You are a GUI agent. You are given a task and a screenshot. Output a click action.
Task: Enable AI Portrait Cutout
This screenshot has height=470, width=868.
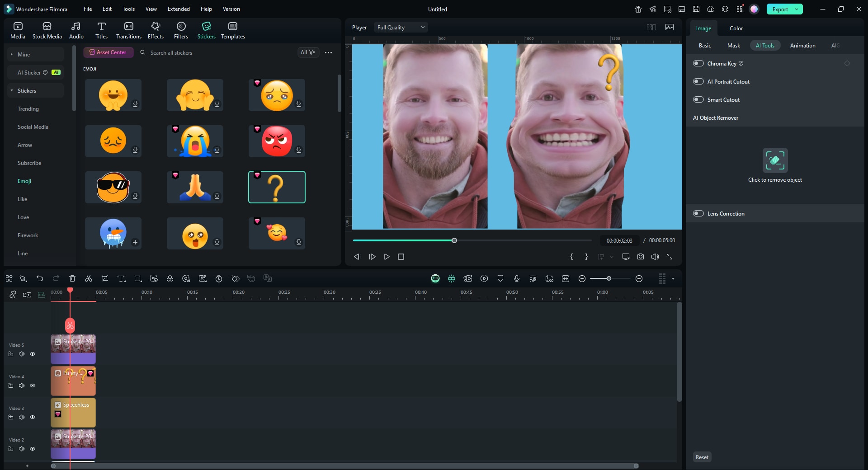pos(698,81)
